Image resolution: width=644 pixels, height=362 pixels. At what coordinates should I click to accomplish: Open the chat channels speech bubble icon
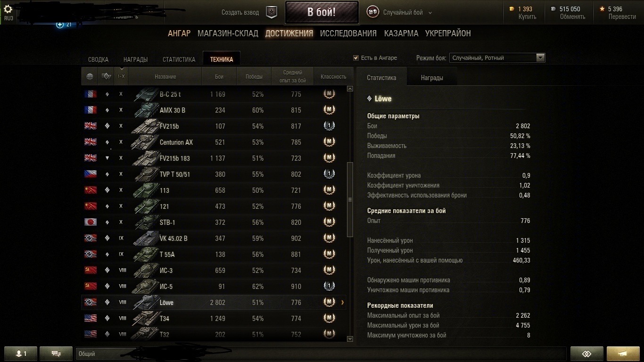(56, 354)
